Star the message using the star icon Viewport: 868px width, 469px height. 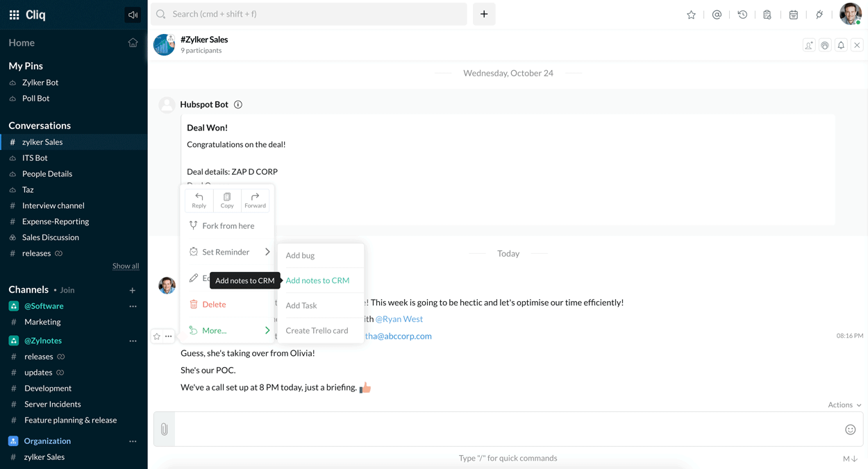click(157, 336)
